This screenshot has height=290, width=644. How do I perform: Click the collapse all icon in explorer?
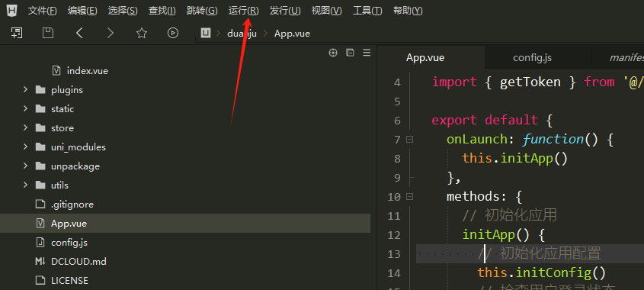[x=350, y=53]
